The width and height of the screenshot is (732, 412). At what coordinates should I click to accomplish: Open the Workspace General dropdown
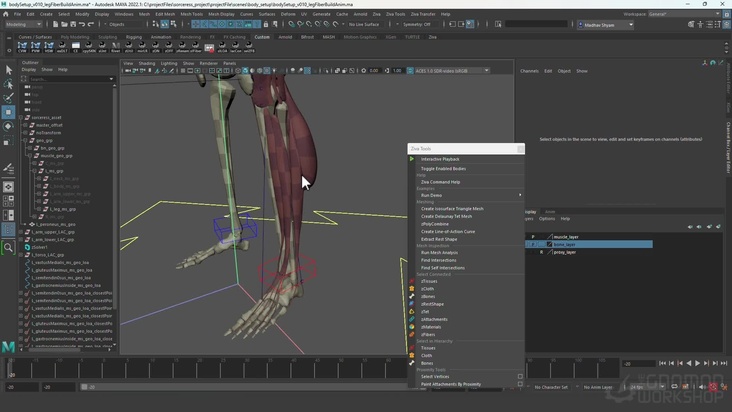pyautogui.click(x=683, y=14)
